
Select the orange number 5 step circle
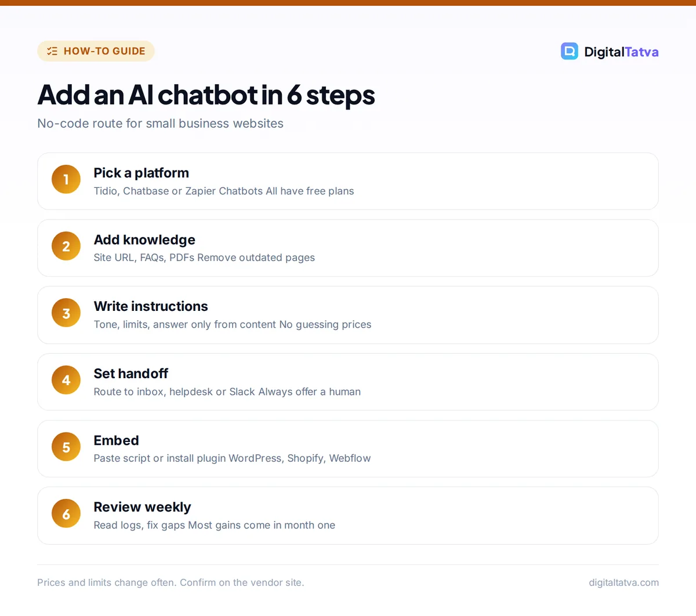[x=66, y=447]
